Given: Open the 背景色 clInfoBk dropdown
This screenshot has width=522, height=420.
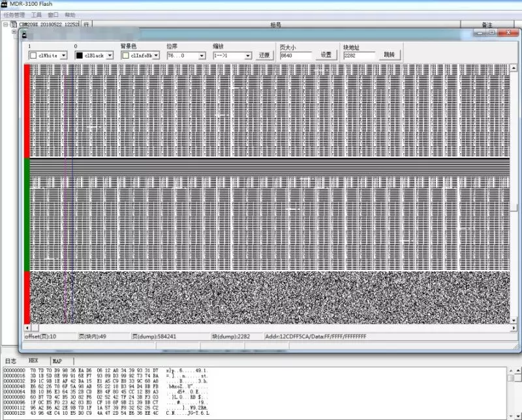Looking at the screenshot, I should pyautogui.click(x=157, y=55).
